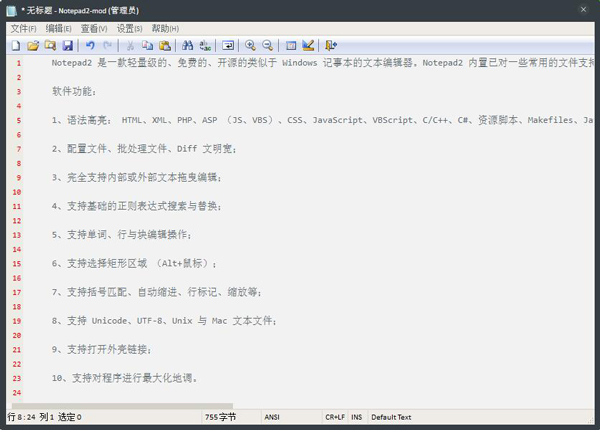Image resolution: width=600 pixels, height=430 pixels.
Task: Open Replace toolbar icon
Action: coord(205,46)
